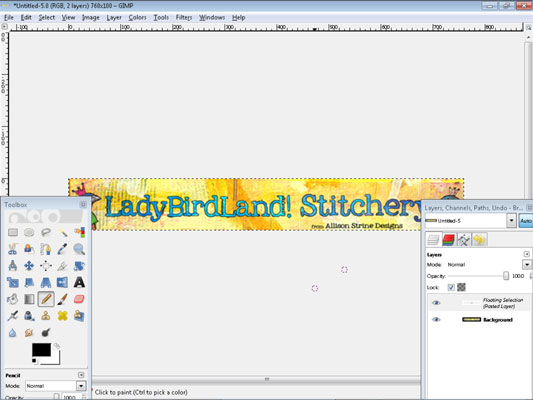
Task: Open the File menu
Action: (x=8, y=17)
